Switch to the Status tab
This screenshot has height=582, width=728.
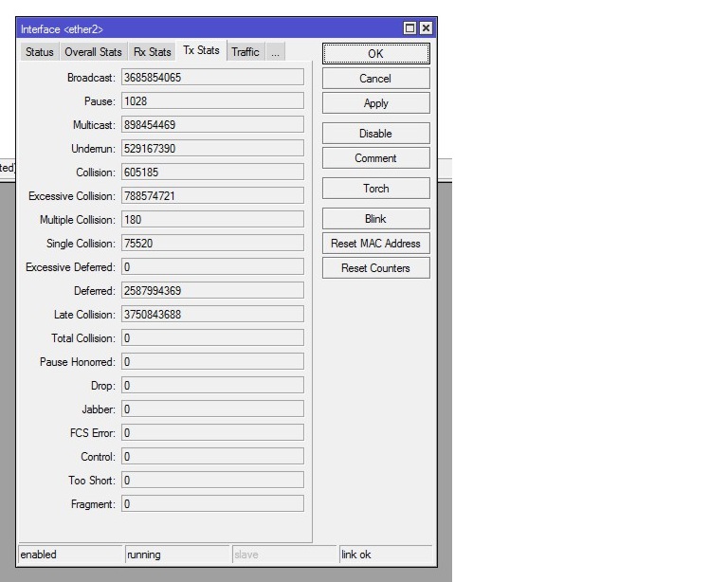click(39, 52)
